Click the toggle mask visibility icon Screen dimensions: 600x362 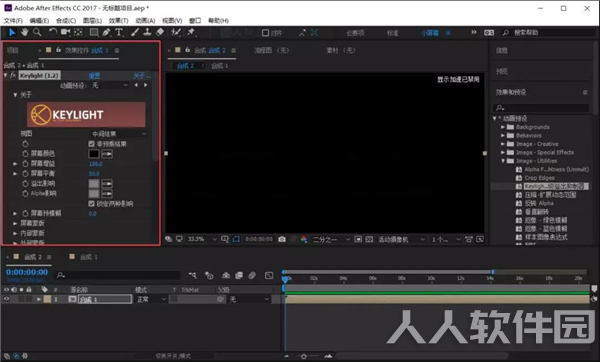click(236, 239)
